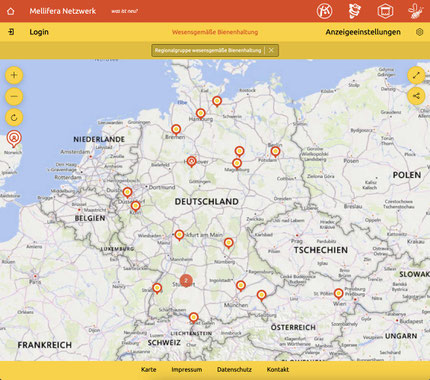Zoom out the map with minus button

(14, 96)
